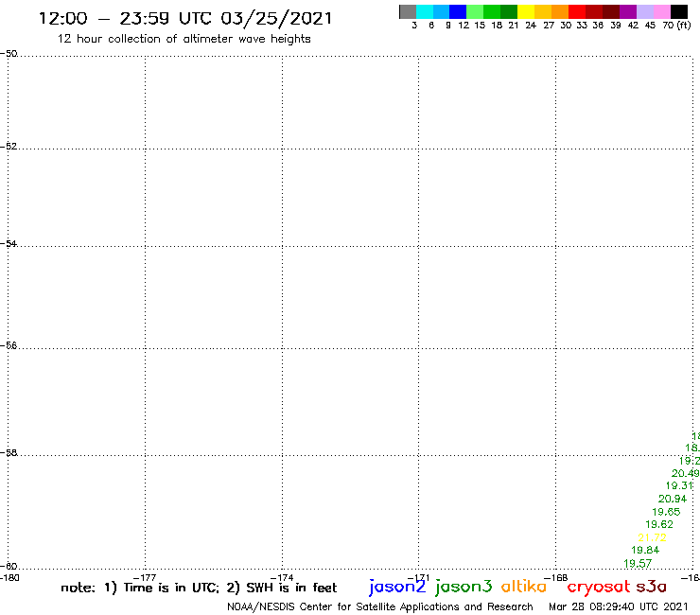This screenshot has height=615, width=700.
Task: Click the -180 longitude axis label
Action: (x=9, y=578)
